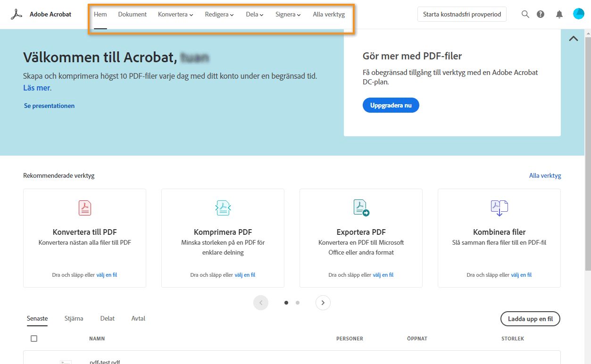The image size is (591, 364).
Task: Click the Komprimera PDF card title
Action: 223,232
